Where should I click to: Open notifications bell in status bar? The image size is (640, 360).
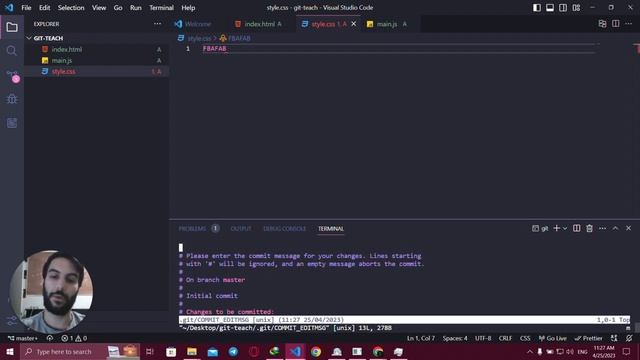tap(629, 338)
